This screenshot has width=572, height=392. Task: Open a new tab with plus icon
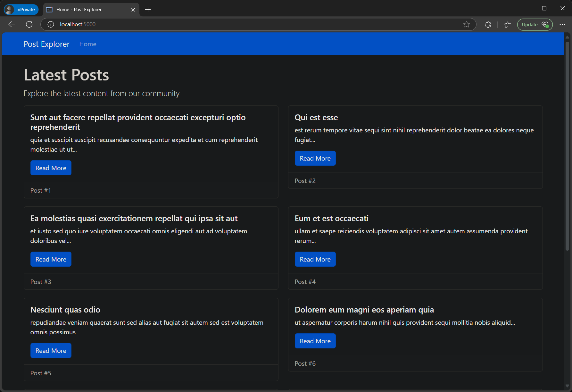tap(148, 10)
